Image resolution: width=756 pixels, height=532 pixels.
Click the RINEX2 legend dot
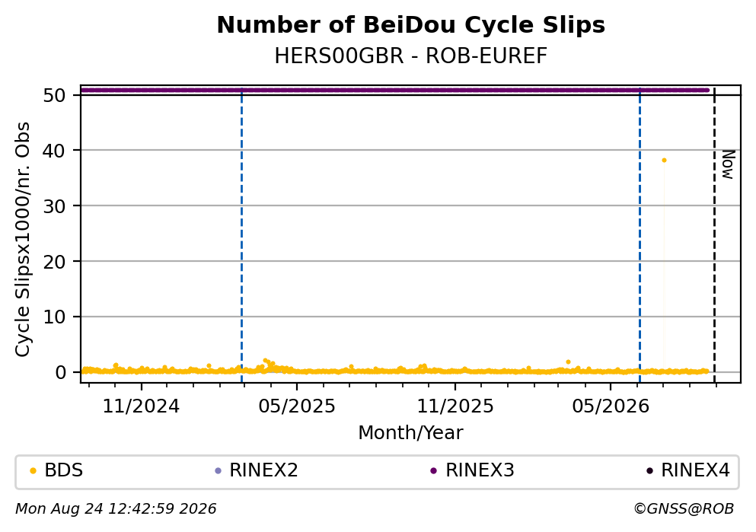point(218,471)
